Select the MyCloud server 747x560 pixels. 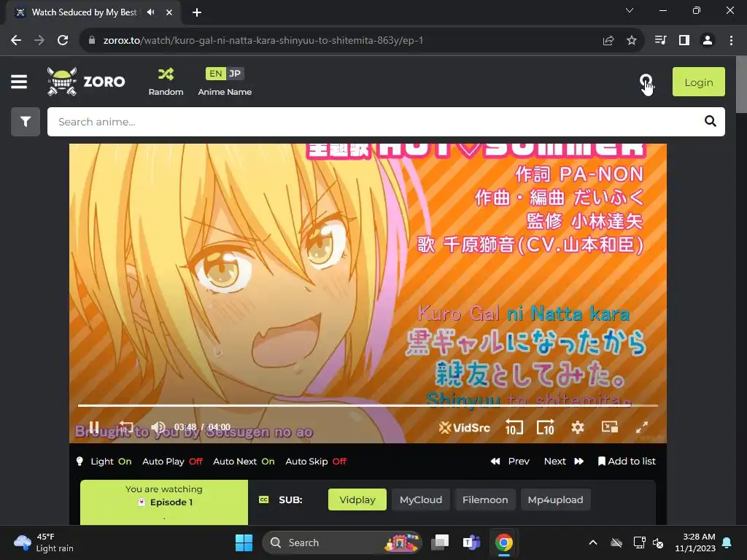pos(421,499)
